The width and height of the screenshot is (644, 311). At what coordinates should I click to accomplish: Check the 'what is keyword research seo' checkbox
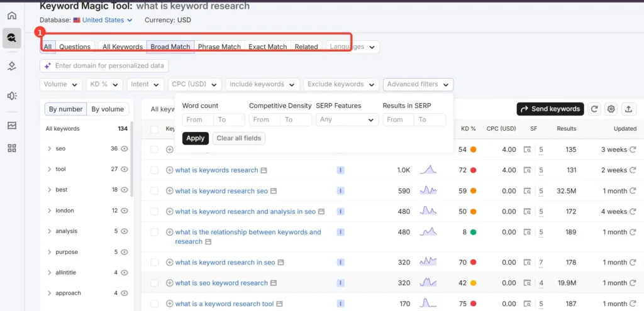[155, 191]
